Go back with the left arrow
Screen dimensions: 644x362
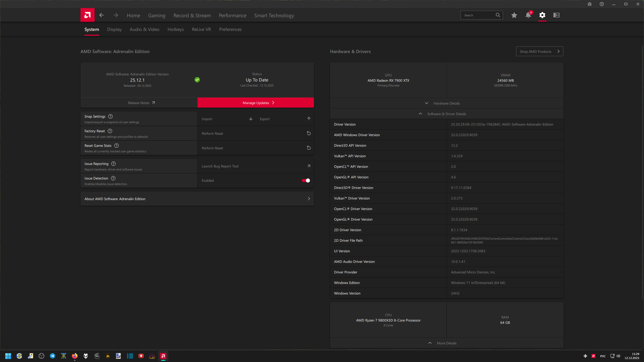[101, 15]
